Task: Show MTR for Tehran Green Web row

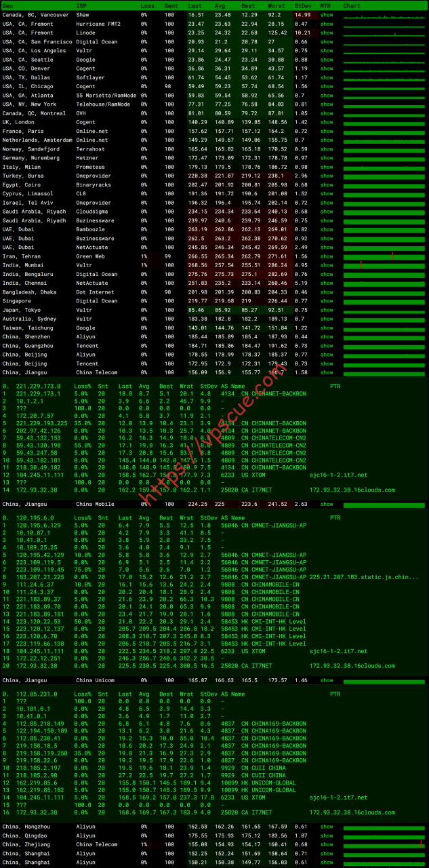Action: (x=327, y=256)
